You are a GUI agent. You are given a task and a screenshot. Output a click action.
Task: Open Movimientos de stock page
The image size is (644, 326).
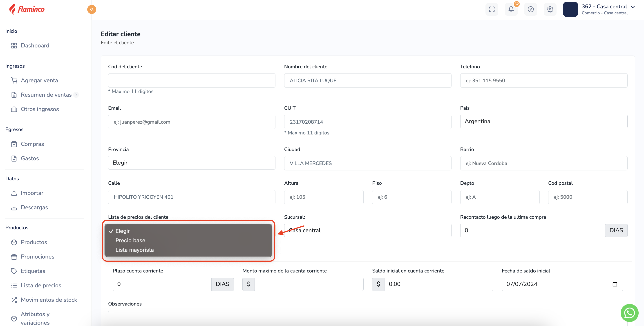coord(49,299)
